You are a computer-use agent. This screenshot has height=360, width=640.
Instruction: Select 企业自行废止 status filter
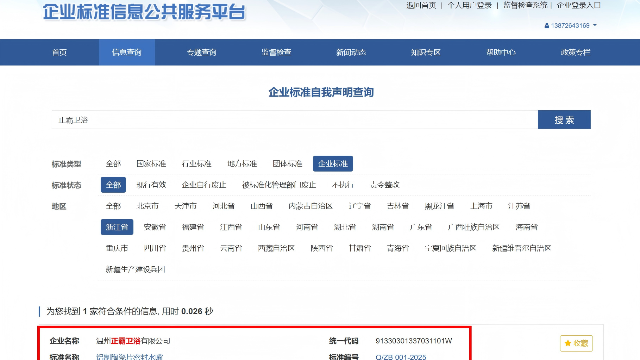[x=204, y=185]
